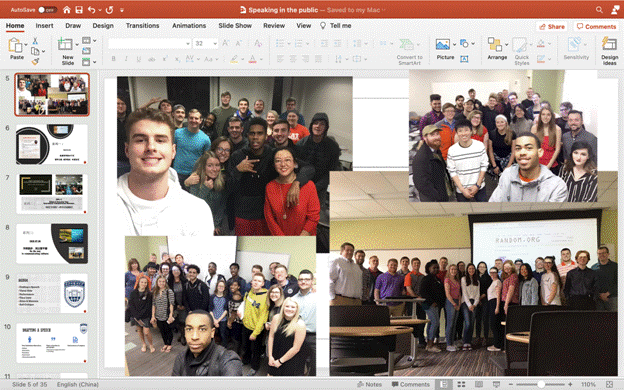
Task: Switch to the Animations tab
Action: point(189,25)
